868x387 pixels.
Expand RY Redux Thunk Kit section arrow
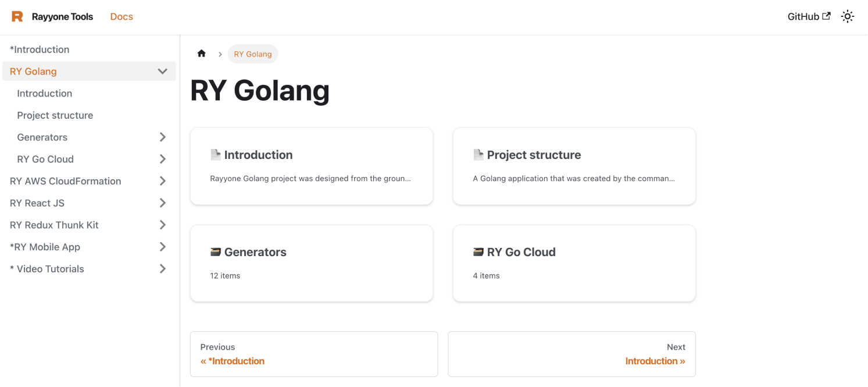click(x=163, y=225)
